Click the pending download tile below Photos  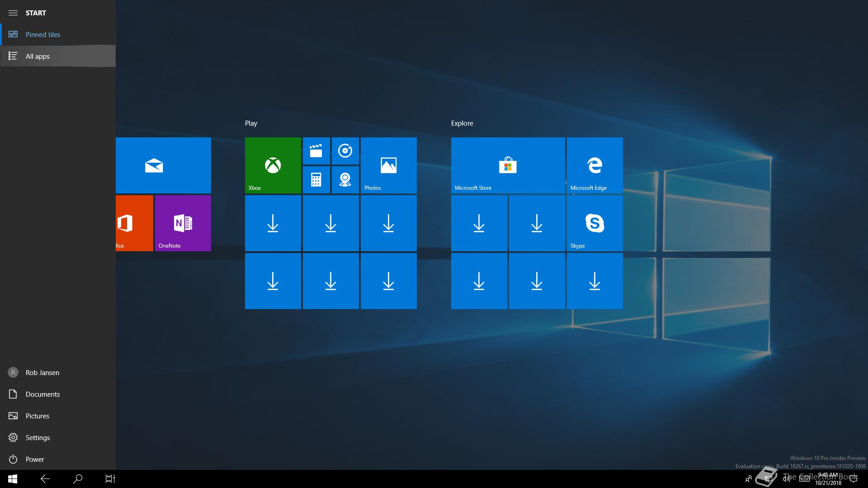(x=389, y=223)
